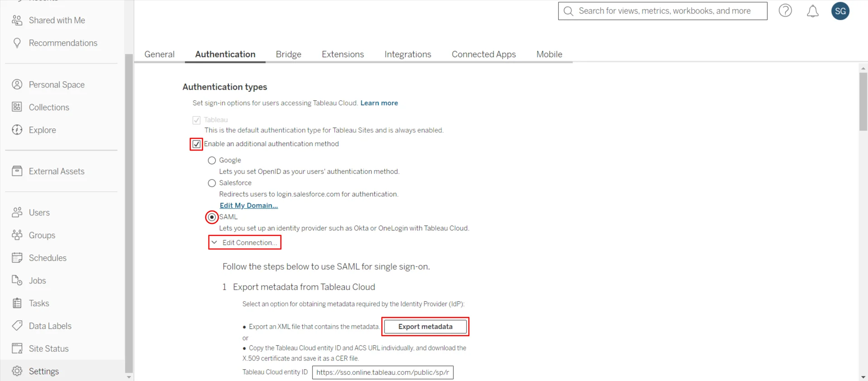This screenshot has height=381, width=868.
Task: Click the disabled Tableau authentication checkbox
Action: point(196,120)
